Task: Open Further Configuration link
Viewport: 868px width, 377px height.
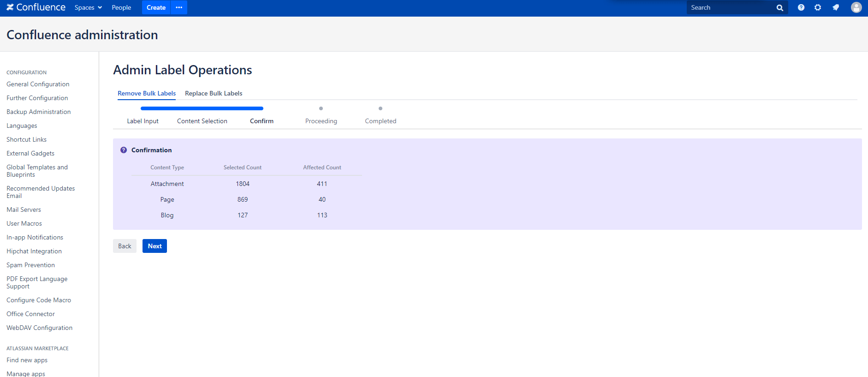Action: click(x=37, y=98)
